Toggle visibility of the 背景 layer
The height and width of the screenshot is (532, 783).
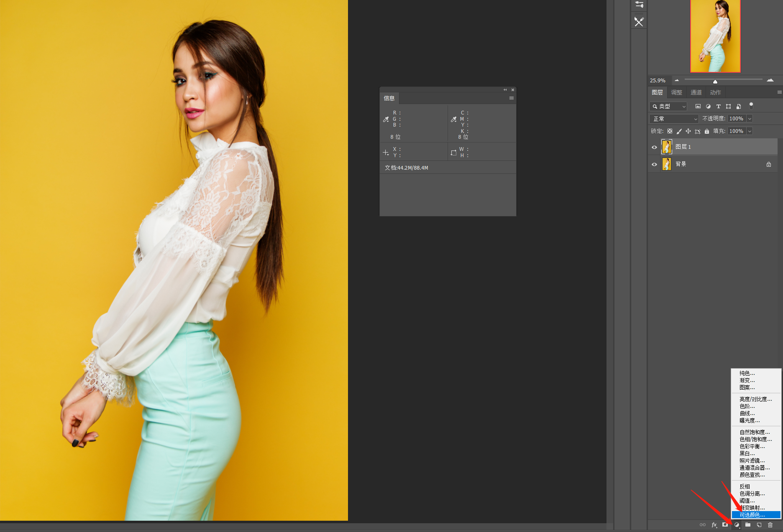(x=654, y=164)
